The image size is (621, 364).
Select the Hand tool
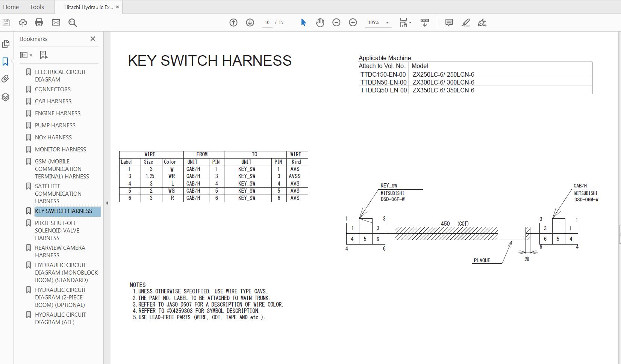pos(320,23)
